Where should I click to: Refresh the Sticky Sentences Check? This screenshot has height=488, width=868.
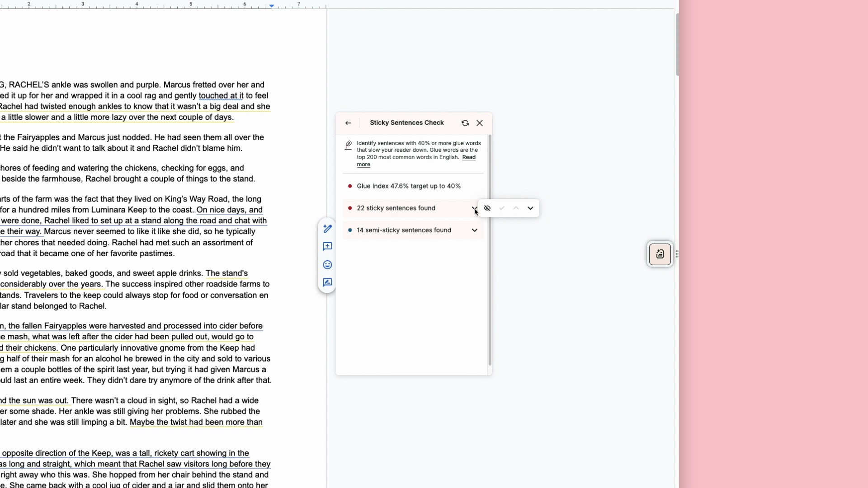click(x=465, y=123)
